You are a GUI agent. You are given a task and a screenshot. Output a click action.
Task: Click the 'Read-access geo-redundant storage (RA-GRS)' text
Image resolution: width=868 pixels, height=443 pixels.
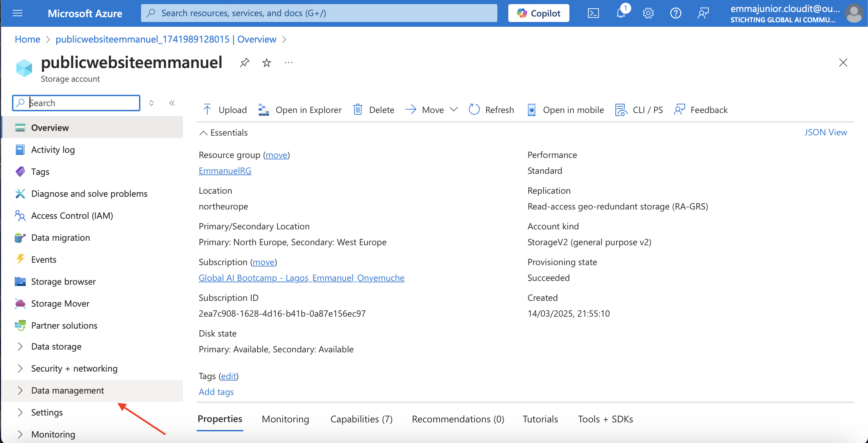pos(618,206)
